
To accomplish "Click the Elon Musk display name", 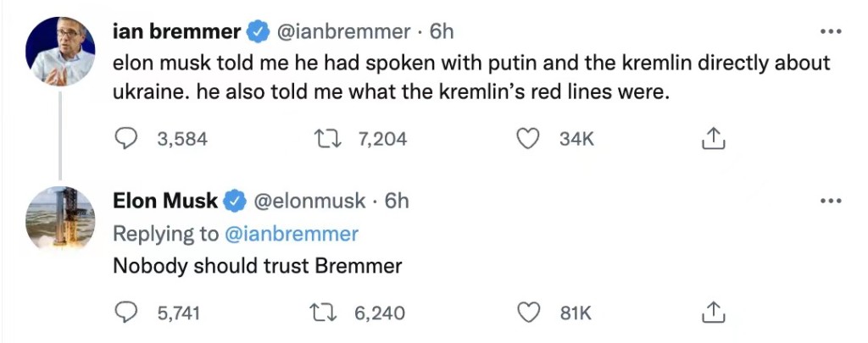I will (166, 201).
